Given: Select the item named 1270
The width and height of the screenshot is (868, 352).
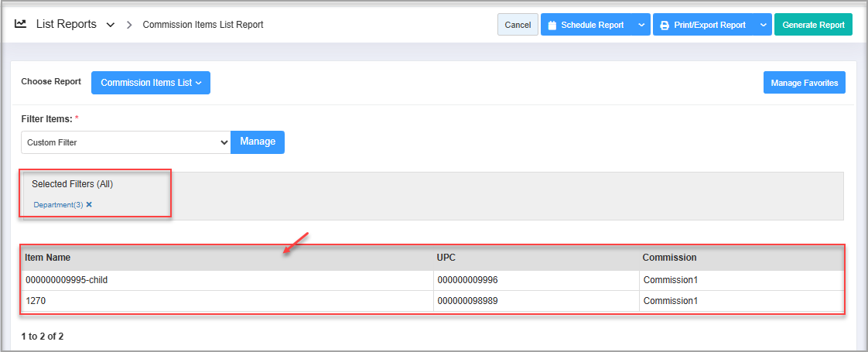Looking at the screenshot, I should point(36,301).
